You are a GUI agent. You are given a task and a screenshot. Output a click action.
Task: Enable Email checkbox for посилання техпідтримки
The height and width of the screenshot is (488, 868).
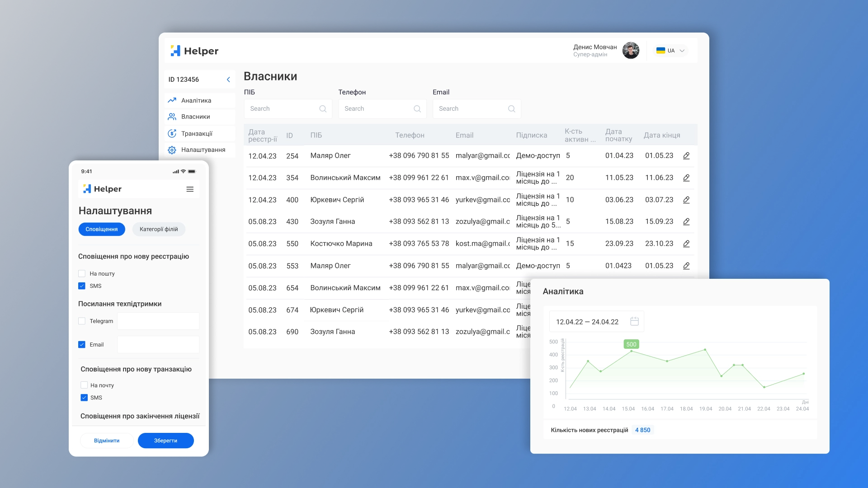(x=82, y=344)
